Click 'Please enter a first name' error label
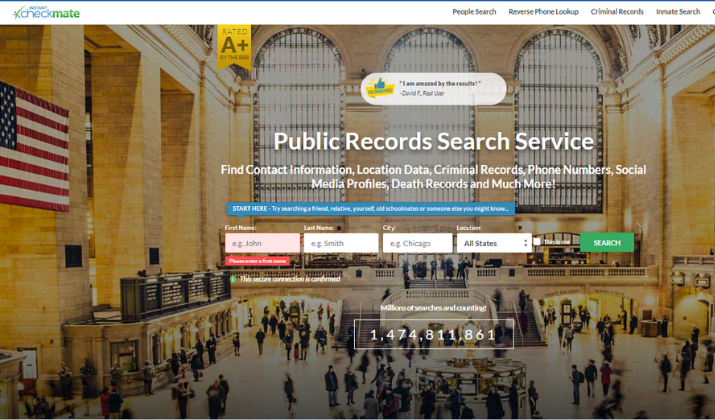 pos(257,261)
